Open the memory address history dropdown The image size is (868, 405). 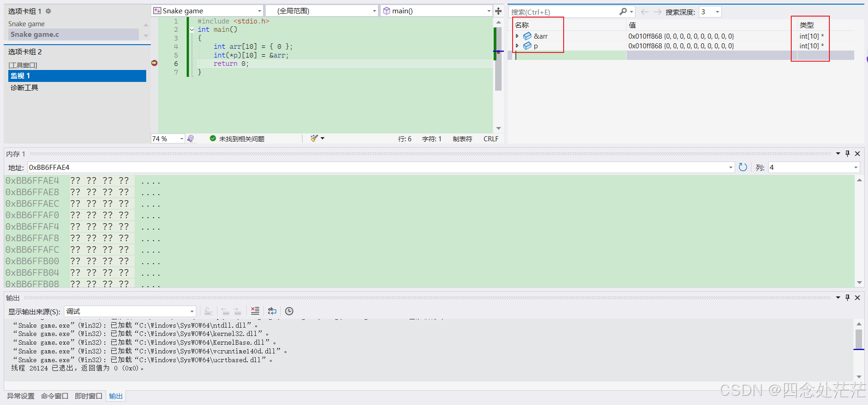point(731,168)
